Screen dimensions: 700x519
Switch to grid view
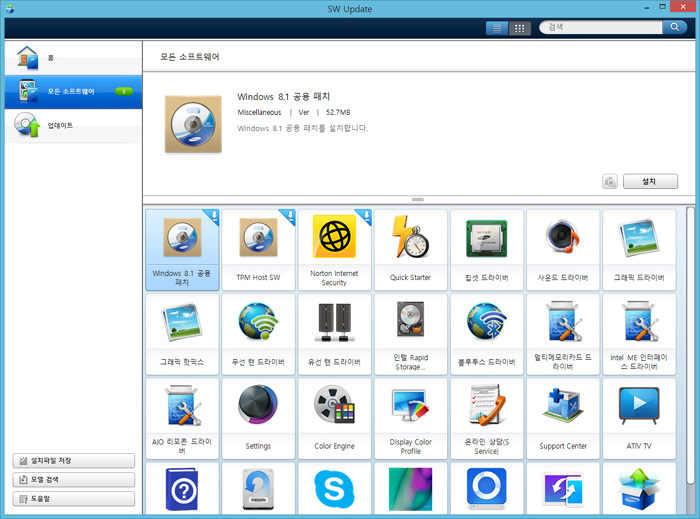pyautogui.click(x=520, y=28)
